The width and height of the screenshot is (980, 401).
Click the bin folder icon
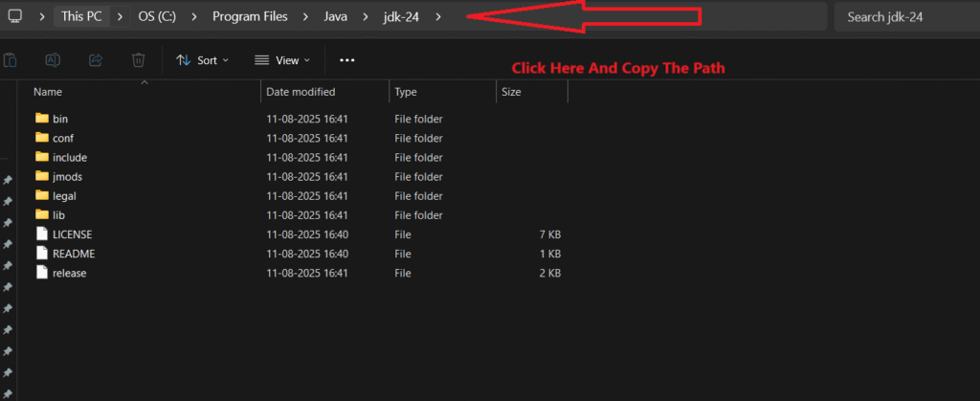42,118
